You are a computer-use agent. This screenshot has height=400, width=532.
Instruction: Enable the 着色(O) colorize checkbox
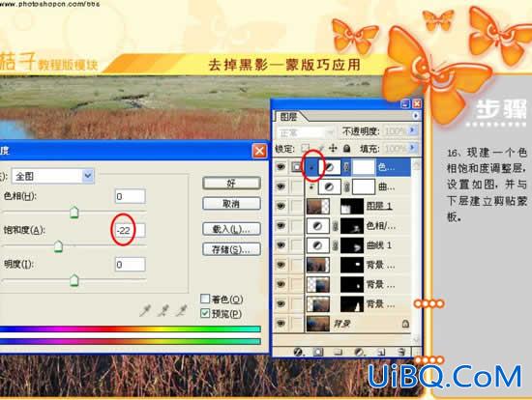(205, 299)
